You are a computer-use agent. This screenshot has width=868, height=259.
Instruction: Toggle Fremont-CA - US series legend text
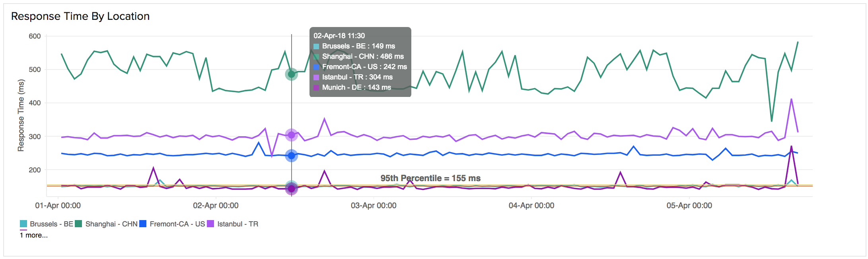(177, 224)
